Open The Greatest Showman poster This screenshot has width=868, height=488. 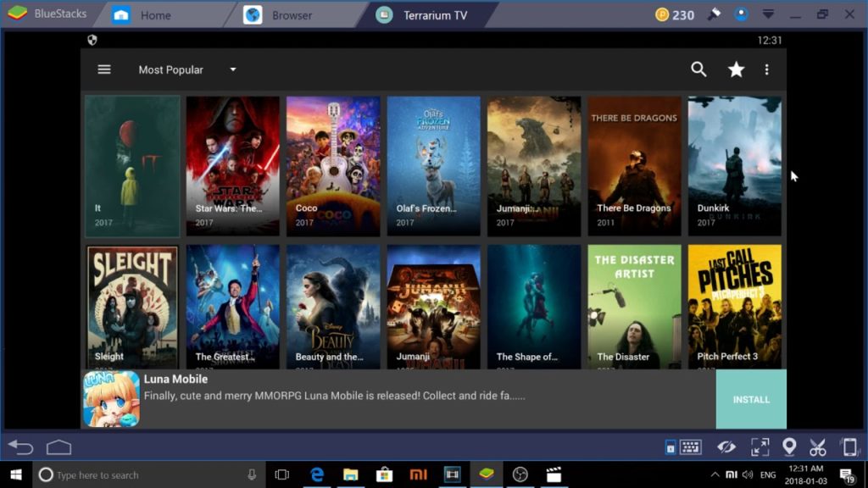coord(232,307)
